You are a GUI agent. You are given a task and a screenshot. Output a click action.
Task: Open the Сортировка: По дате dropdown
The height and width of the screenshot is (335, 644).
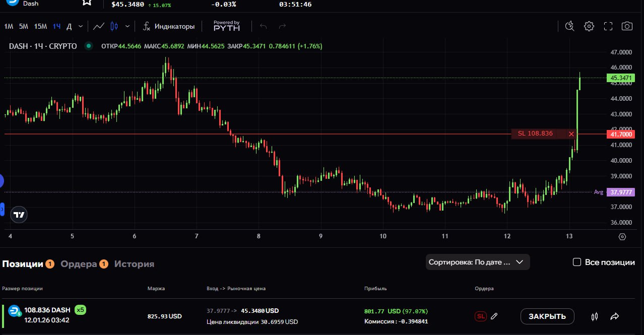(477, 262)
